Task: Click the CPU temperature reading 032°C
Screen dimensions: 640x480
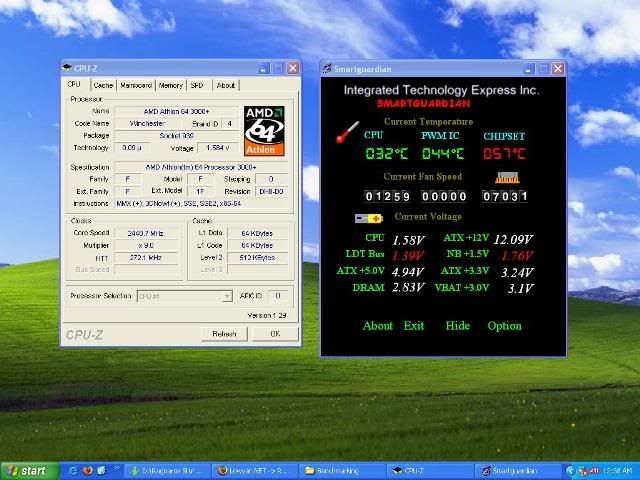Action: click(387, 154)
